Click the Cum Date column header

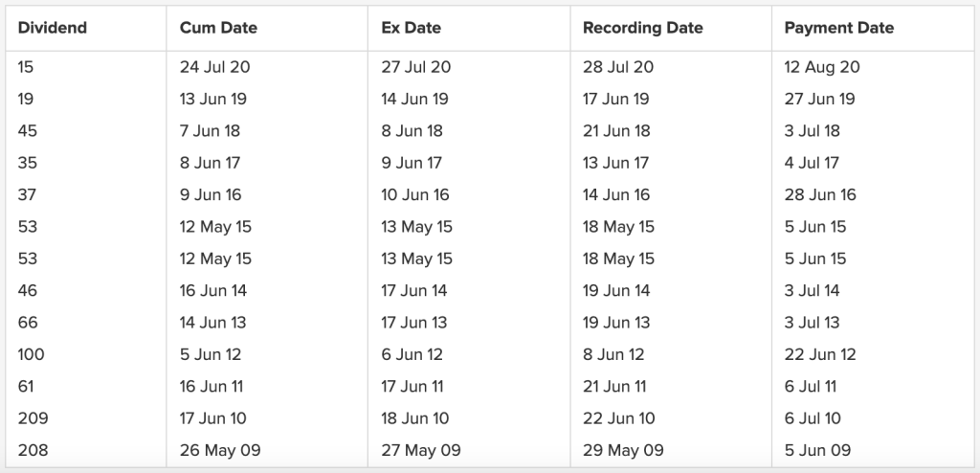click(218, 28)
